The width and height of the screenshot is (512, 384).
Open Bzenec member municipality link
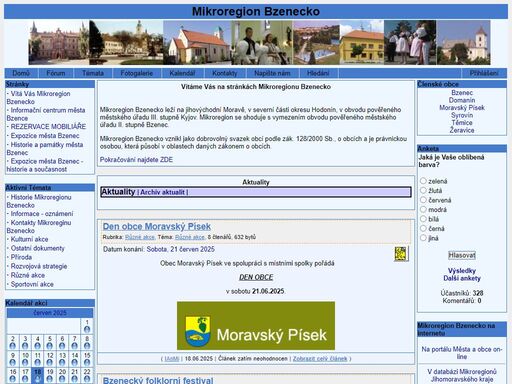[x=462, y=93]
